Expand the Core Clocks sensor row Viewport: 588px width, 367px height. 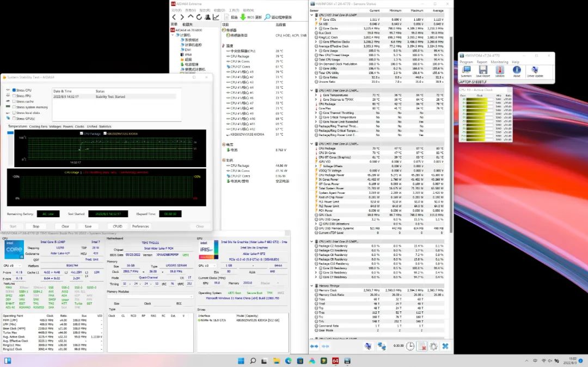point(316,28)
